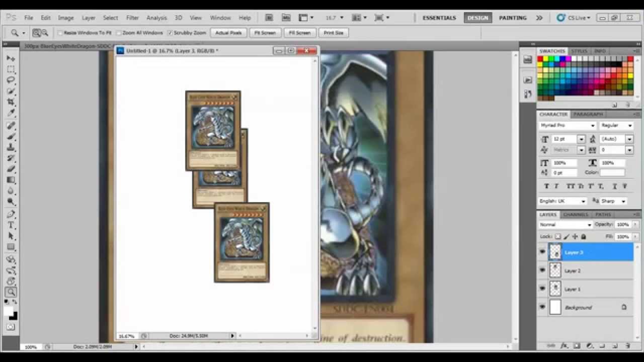The image size is (644, 362).
Task: Select the Horizontal Type tool
Action: click(11, 225)
